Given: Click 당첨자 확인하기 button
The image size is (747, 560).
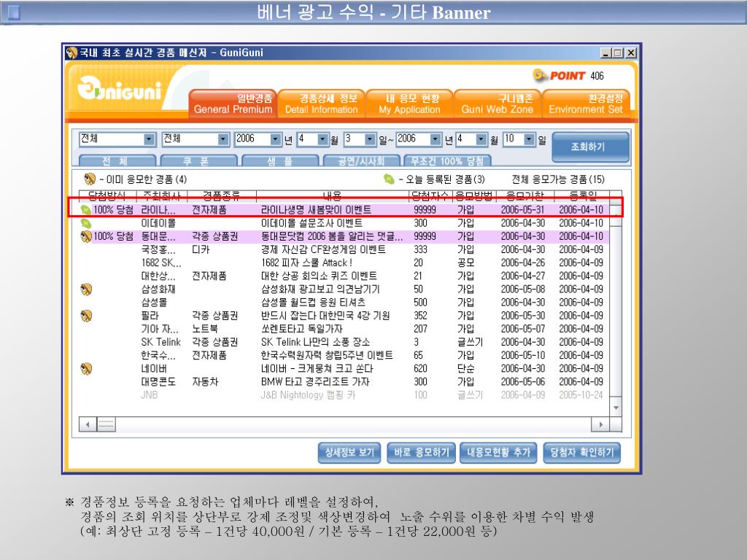Looking at the screenshot, I should point(581,452).
